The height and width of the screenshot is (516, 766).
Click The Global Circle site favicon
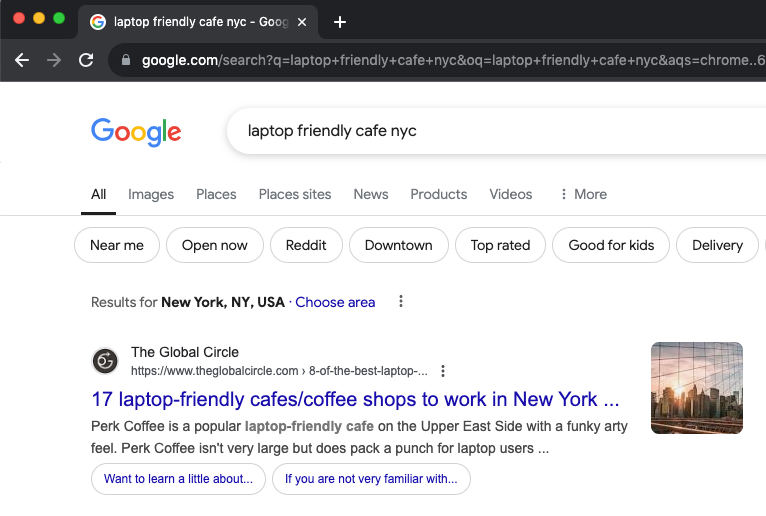tap(105, 361)
